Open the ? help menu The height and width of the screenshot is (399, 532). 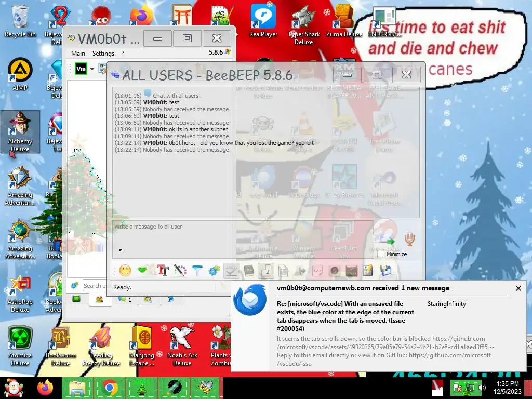(x=123, y=54)
